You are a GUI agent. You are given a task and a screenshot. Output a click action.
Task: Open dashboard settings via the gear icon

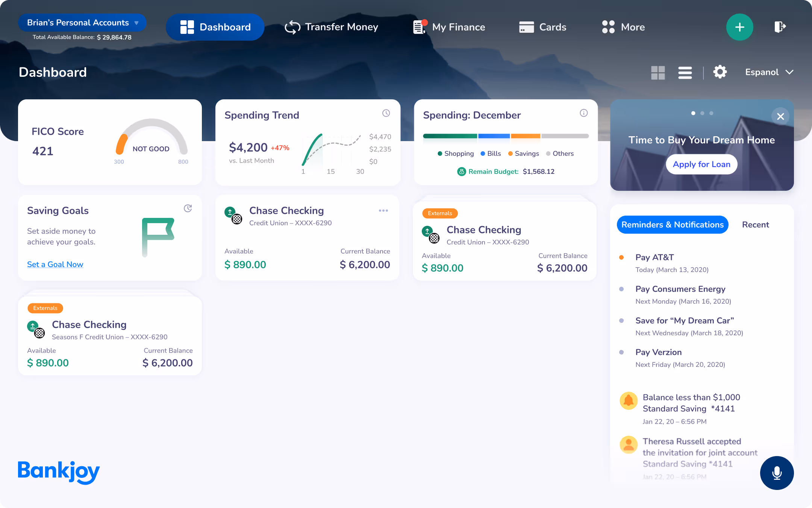point(720,72)
